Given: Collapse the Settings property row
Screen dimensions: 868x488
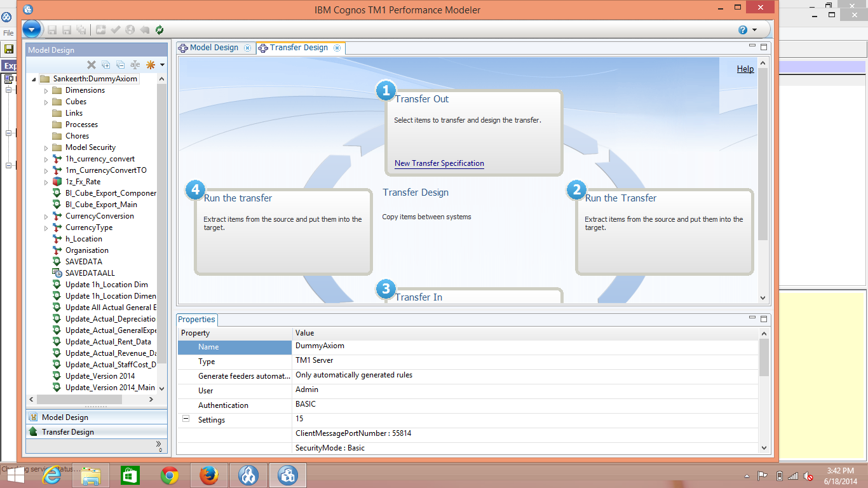Looking at the screenshot, I should [186, 419].
